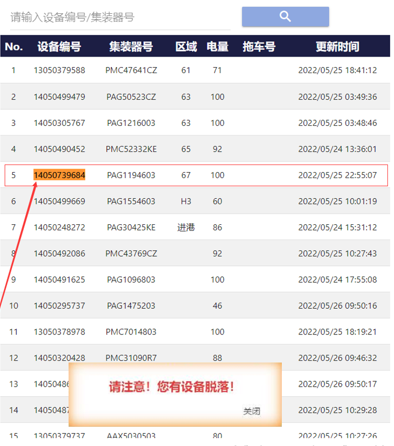Screen dimensions: 394x446
Task: Click the blue magnifier search button
Action: (285, 16)
